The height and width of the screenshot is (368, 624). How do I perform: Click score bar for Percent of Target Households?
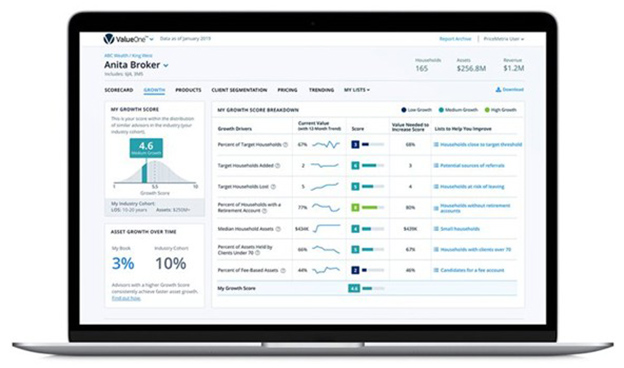tap(373, 145)
